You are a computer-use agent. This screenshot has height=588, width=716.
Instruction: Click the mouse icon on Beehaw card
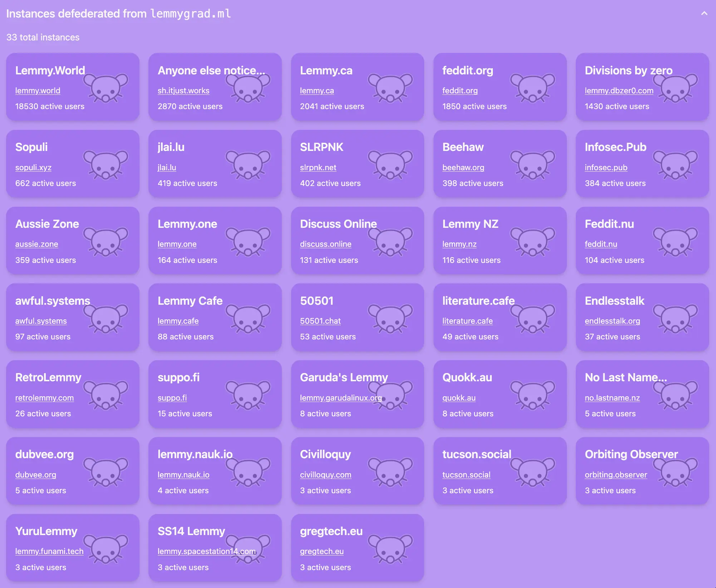pos(533,165)
